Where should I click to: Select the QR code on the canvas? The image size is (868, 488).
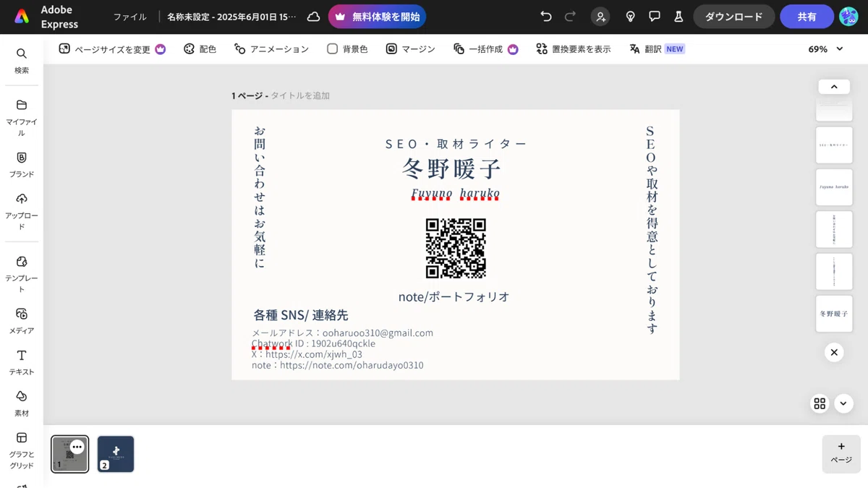click(x=456, y=248)
